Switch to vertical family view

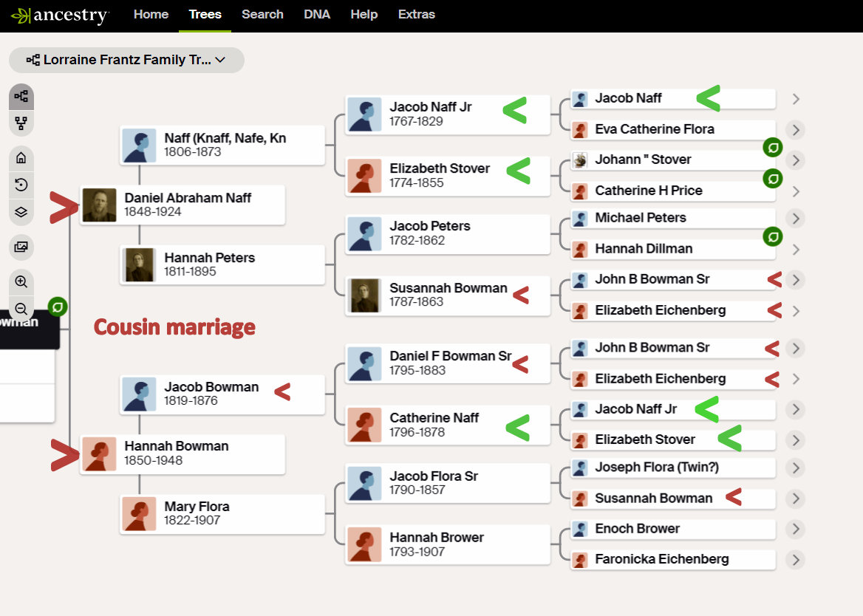coord(21,123)
